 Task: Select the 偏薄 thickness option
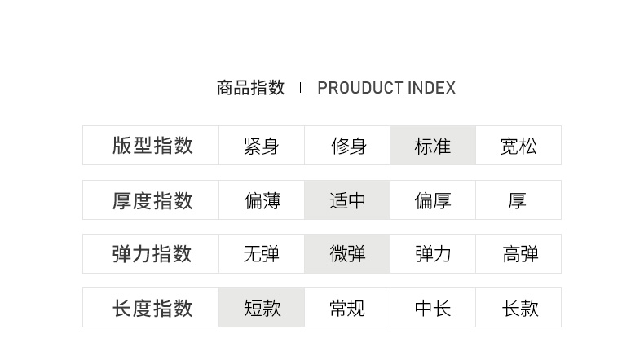coord(262,200)
